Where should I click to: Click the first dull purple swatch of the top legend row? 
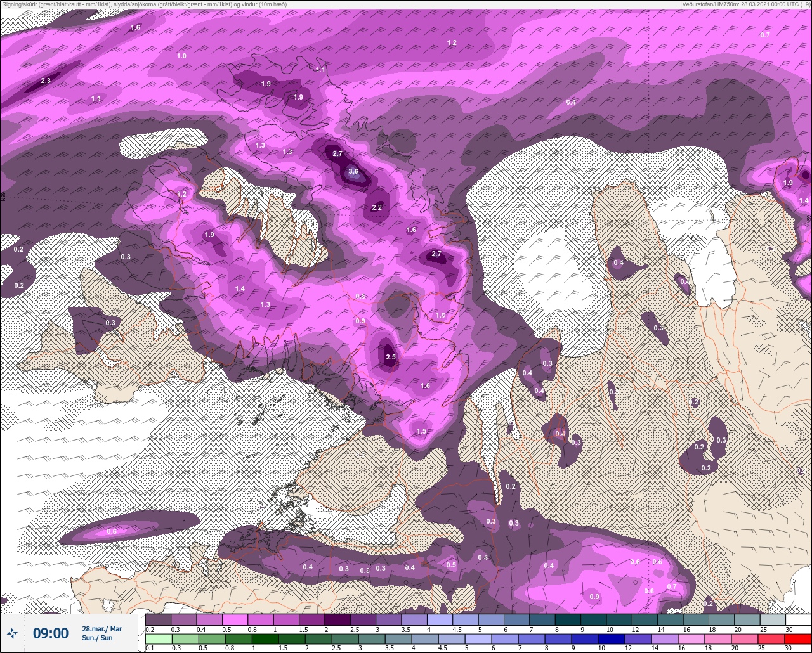tap(158, 619)
